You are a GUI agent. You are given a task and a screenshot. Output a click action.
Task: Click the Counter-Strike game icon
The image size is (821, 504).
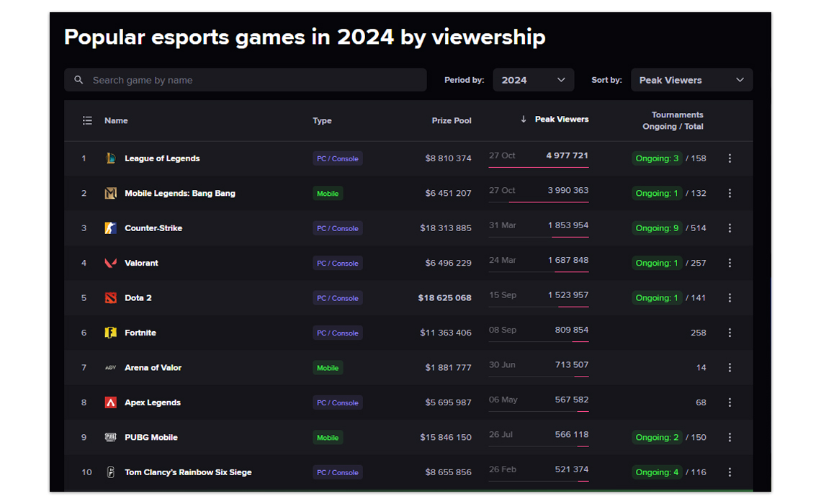pos(110,228)
